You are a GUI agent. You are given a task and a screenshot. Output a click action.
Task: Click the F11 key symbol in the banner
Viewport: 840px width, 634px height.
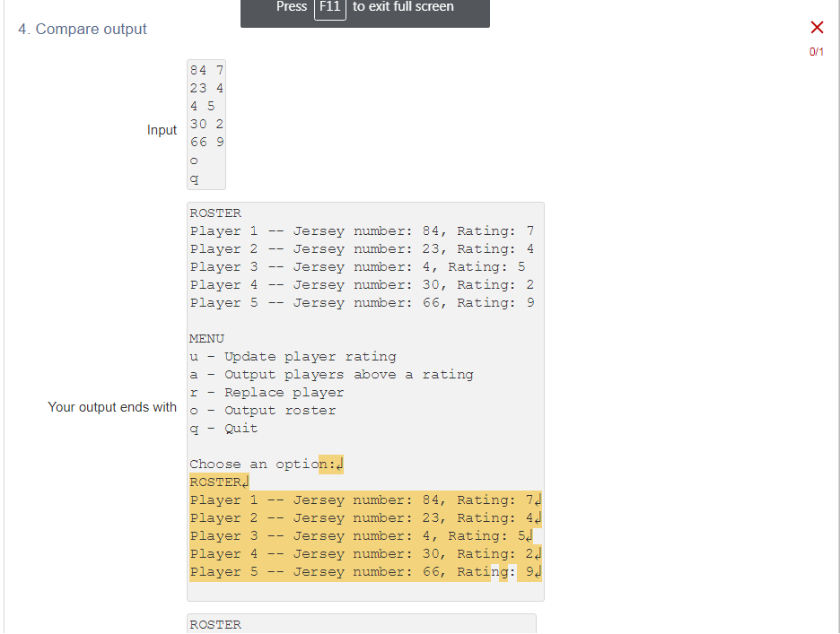(328, 7)
